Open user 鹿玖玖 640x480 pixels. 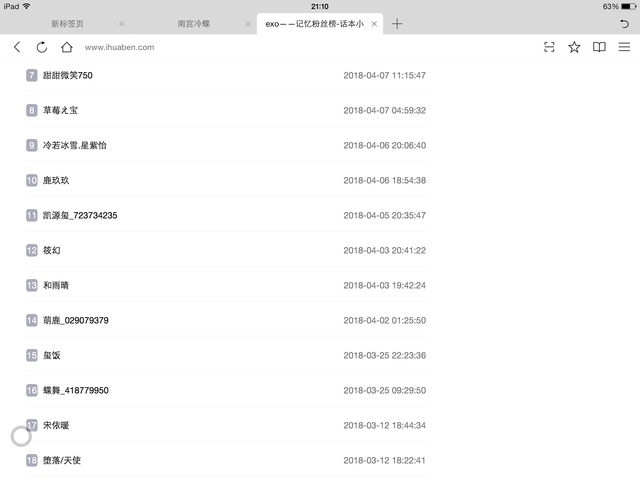click(56, 180)
